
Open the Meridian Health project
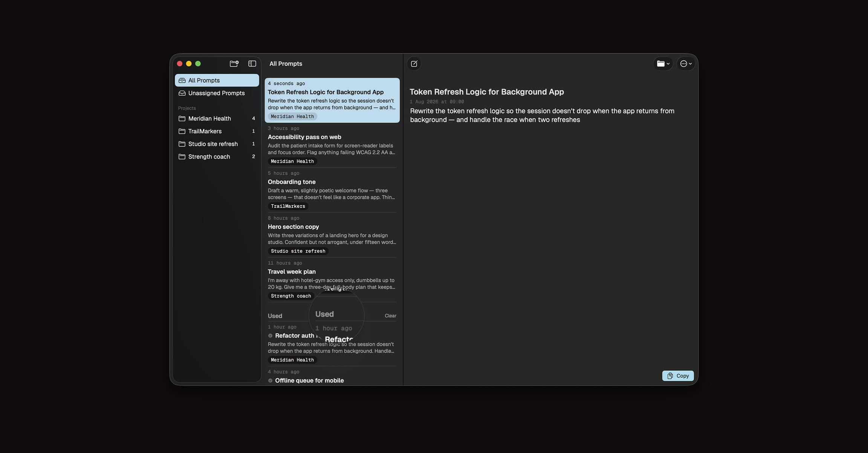pyautogui.click(x=217, y=119)
